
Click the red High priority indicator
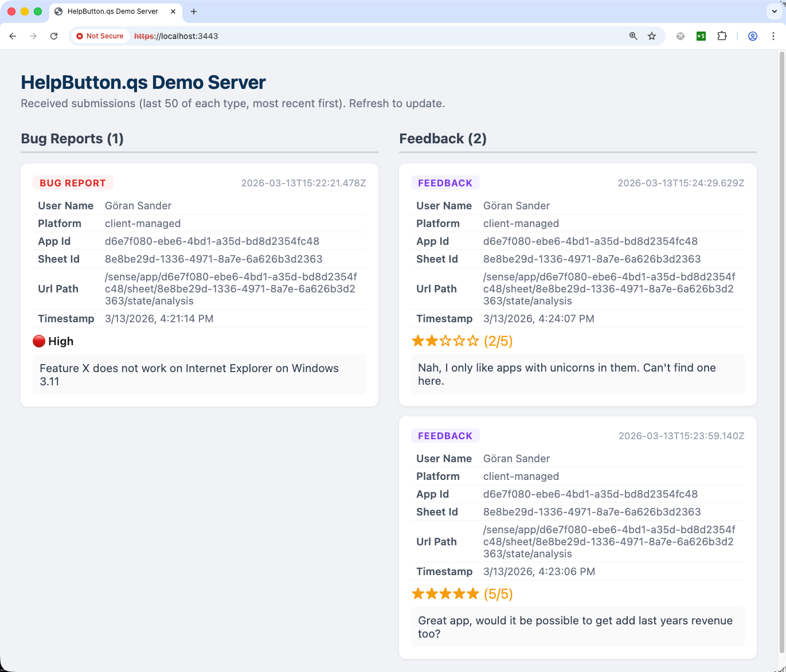click(39, 341)
